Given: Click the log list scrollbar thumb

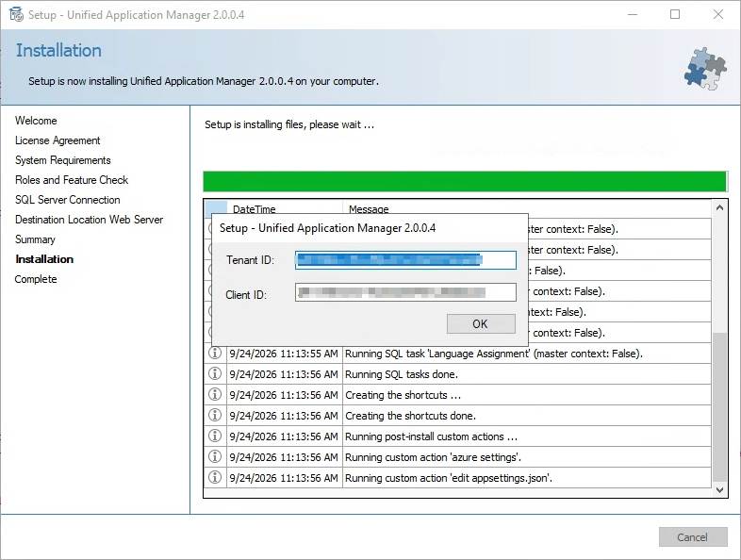Looking at the screenshot, I should [x=719, y=407].
